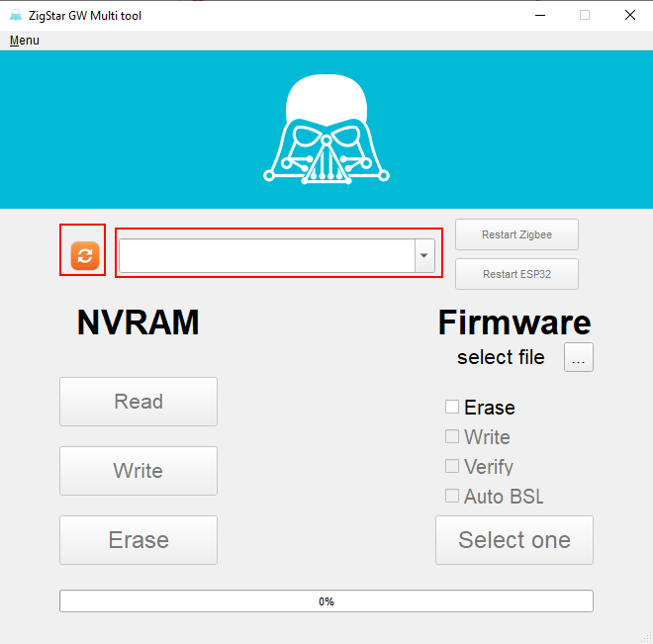Click the Select one firmware button
This screenshot has width=653, height=644.
[x=514, y=540]
